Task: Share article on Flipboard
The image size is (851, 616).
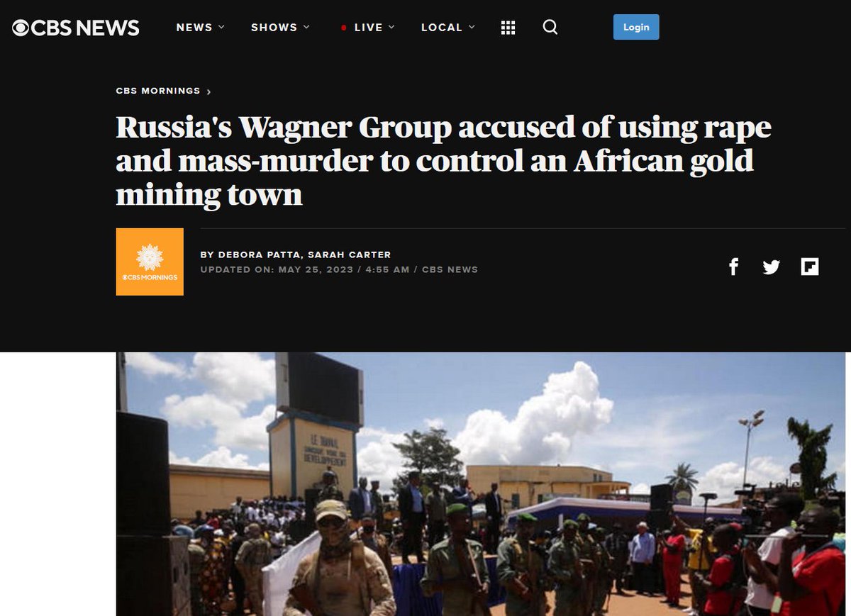Action: point(810,267)
